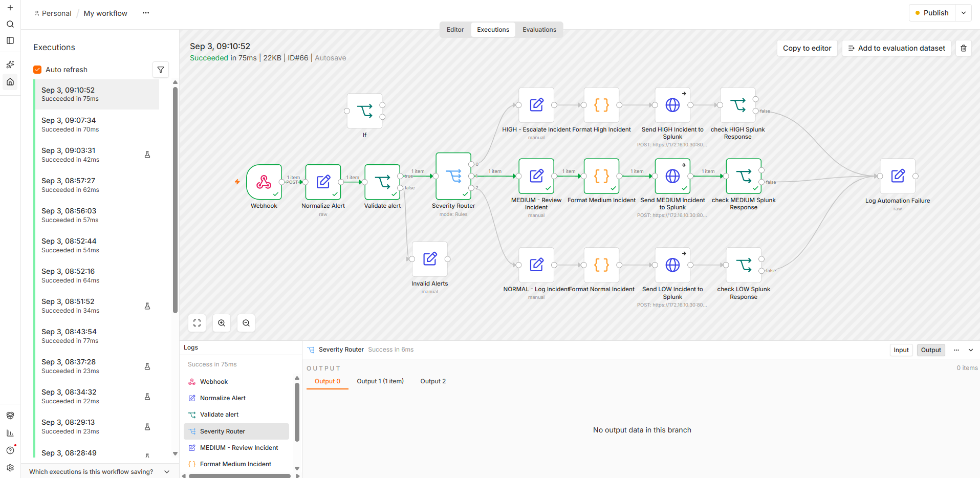
Task: Select the Format Medium Incident node
Action: [601, 176]
